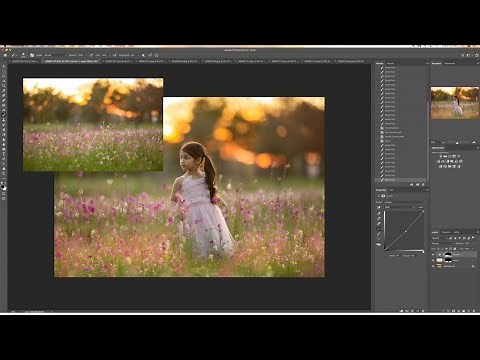480x360 pixels.
Task: Add an Exposure adjustment
Action: click(454, 156)
